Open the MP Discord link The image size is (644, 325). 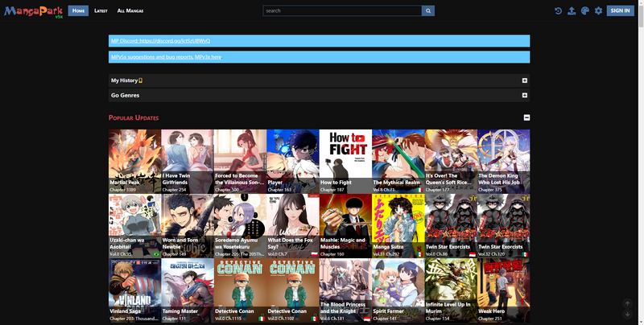(160, 41)
